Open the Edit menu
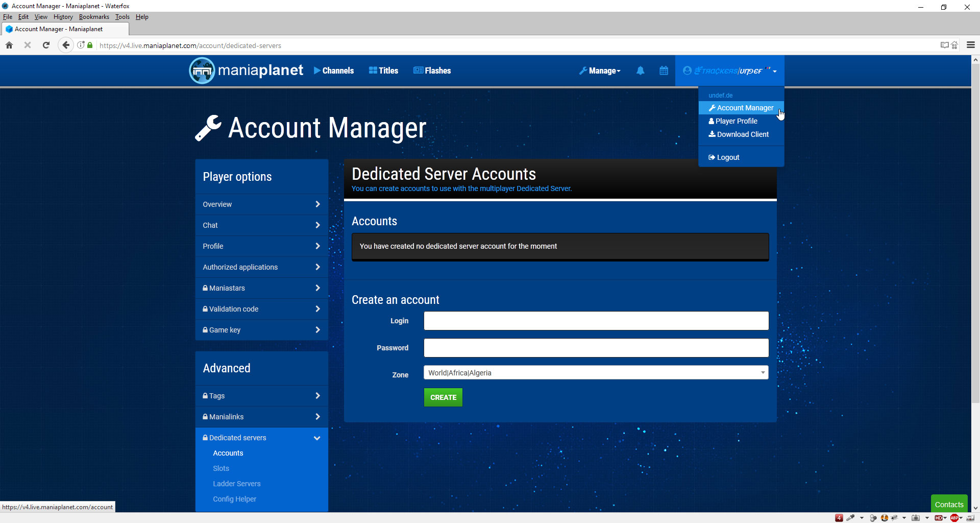This screenshot has width=980, height=523. (x=23, y=17)
